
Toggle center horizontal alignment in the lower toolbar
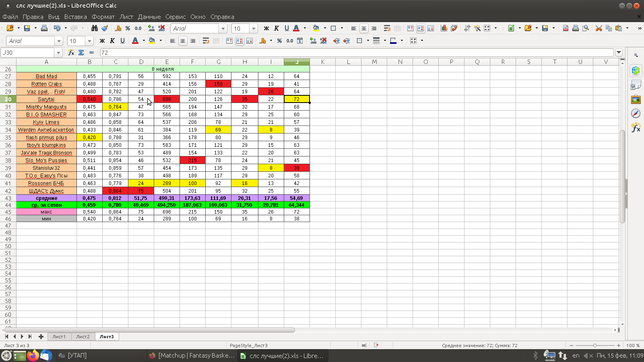coord(183,41)
